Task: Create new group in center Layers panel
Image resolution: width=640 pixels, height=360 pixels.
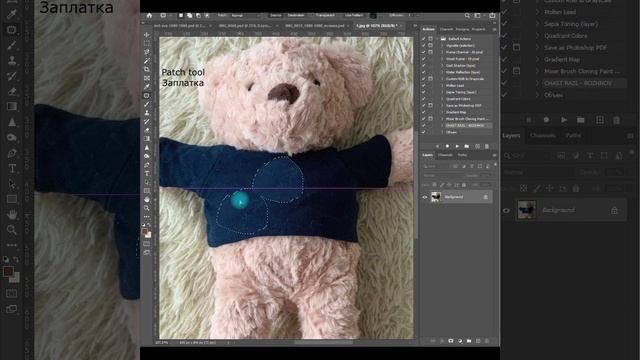Action: point(469,341)
